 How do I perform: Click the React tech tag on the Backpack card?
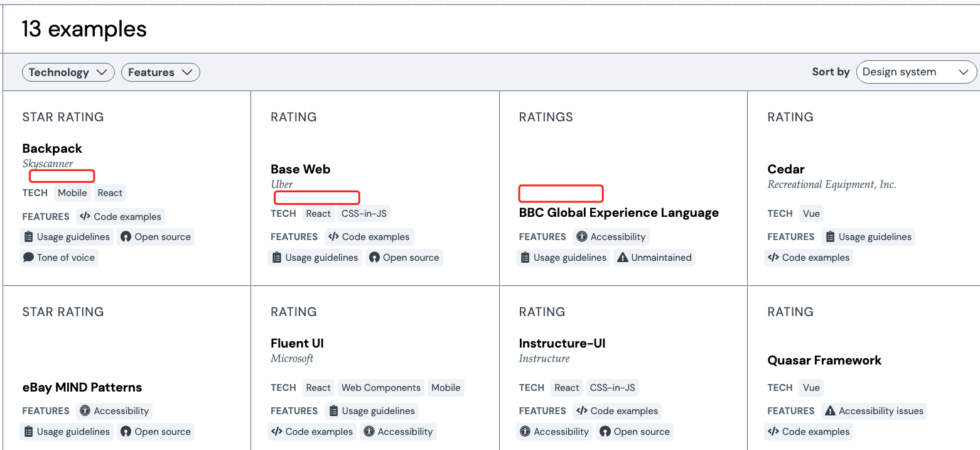pos(110,193)
